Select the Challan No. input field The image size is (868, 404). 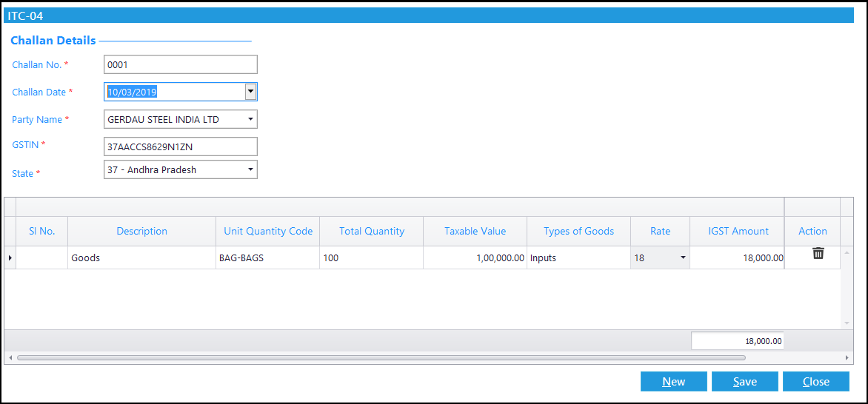click(181, 64)
